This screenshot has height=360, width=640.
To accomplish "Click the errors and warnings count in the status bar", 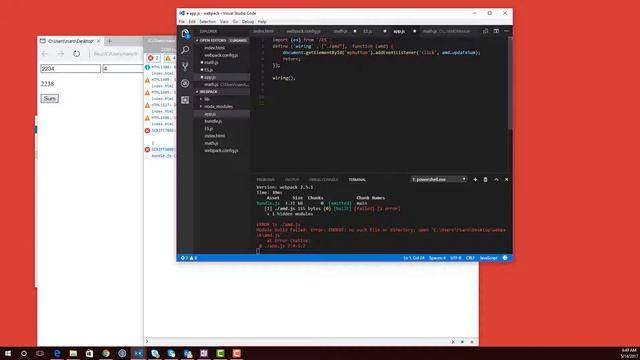I will [189, 258].
